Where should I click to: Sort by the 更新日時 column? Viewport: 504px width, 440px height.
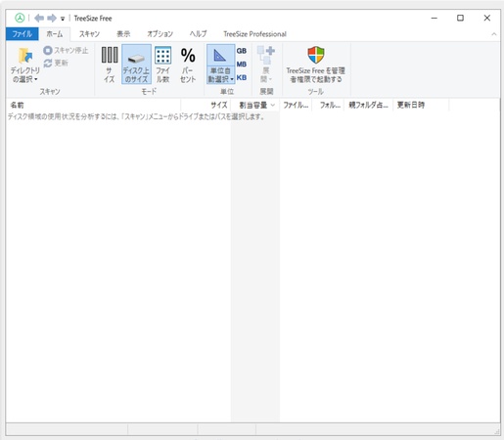[x=421, y=105]
